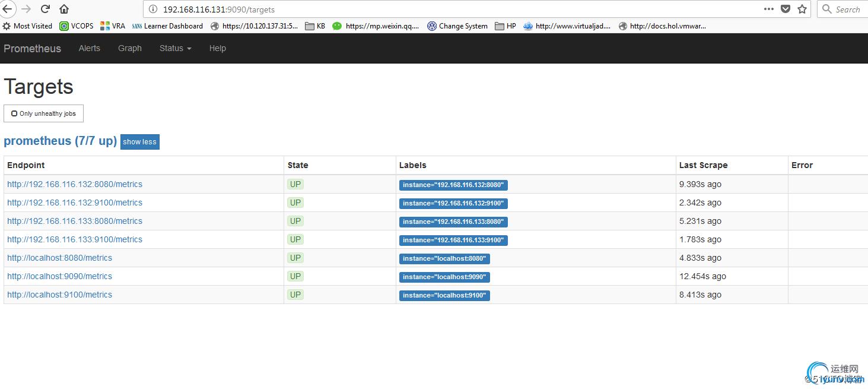
Task: Open Change System bookmark
Action: click(x=457, y=26)
